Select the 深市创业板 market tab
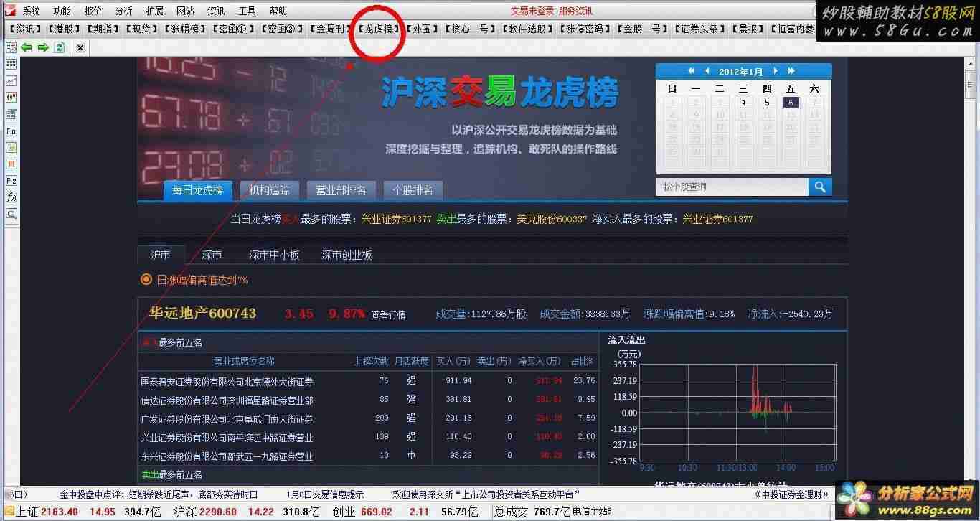The height and width of the screenshot is (521, 980). click(347, 255)
